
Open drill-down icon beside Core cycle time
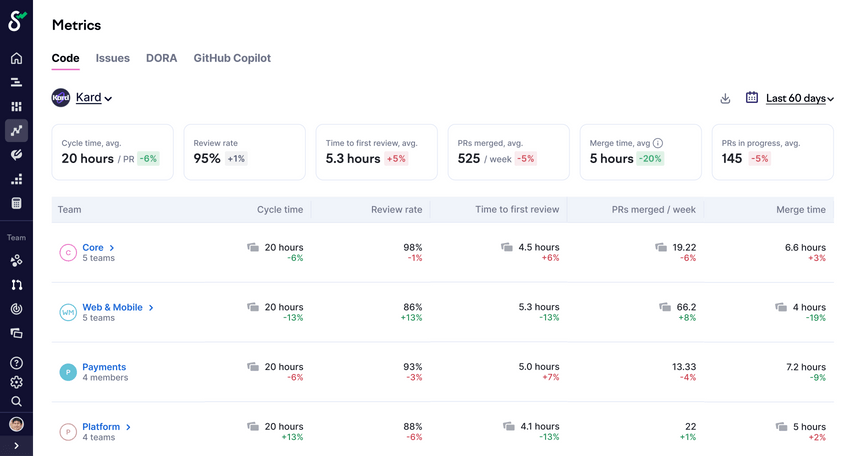point(253,247)
